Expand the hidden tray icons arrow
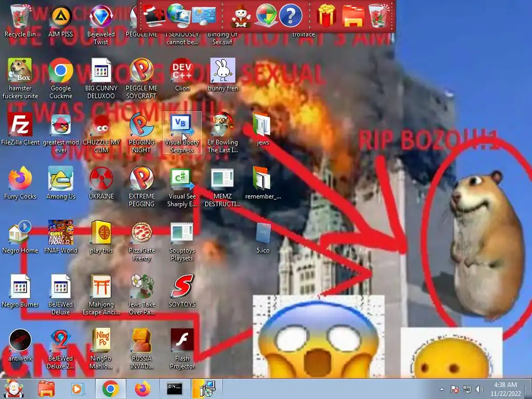 point(442,389)
